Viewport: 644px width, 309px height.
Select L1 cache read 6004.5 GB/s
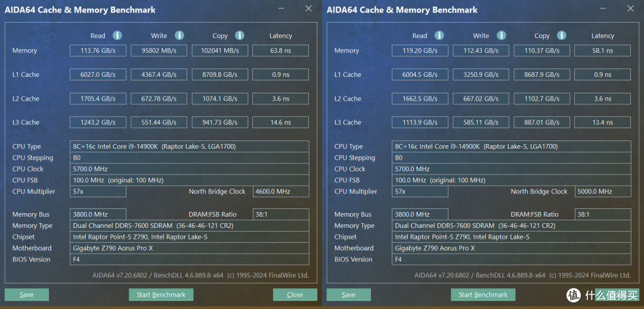[420, 74]
